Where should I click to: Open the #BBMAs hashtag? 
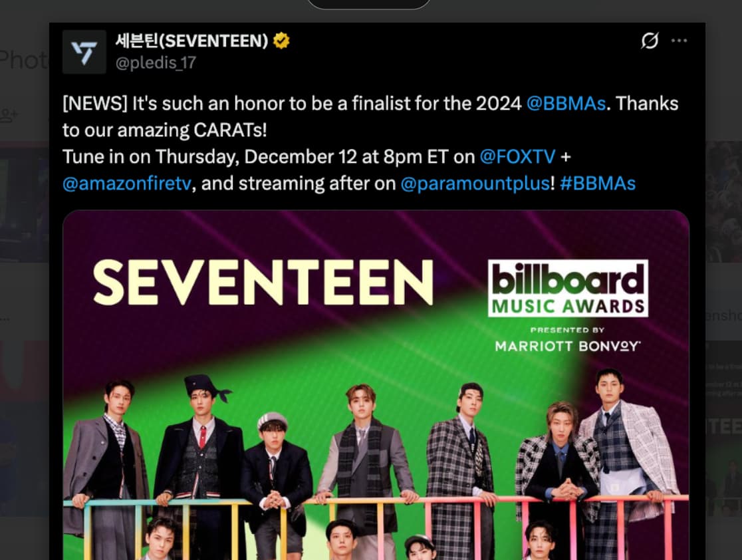coord(598,183)
